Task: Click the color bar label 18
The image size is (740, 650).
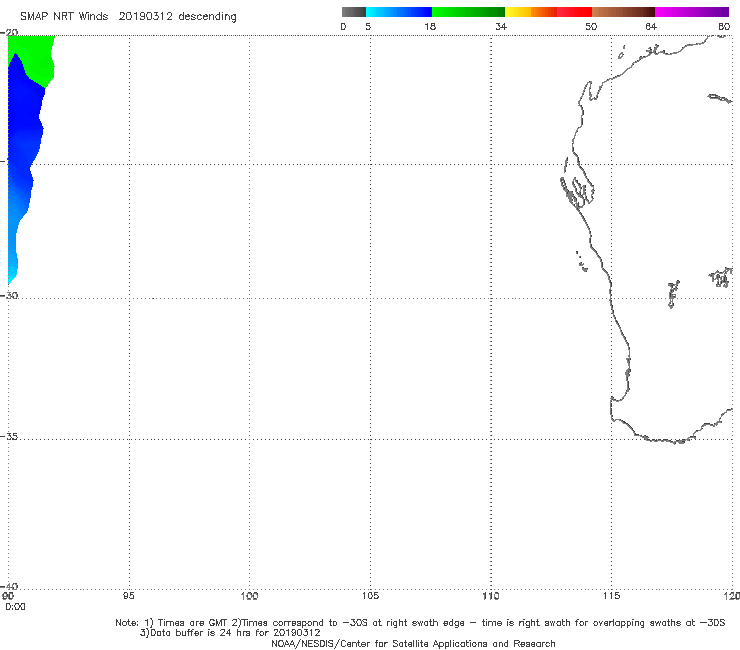Action: pyautogui.click(x=430, y=26)
